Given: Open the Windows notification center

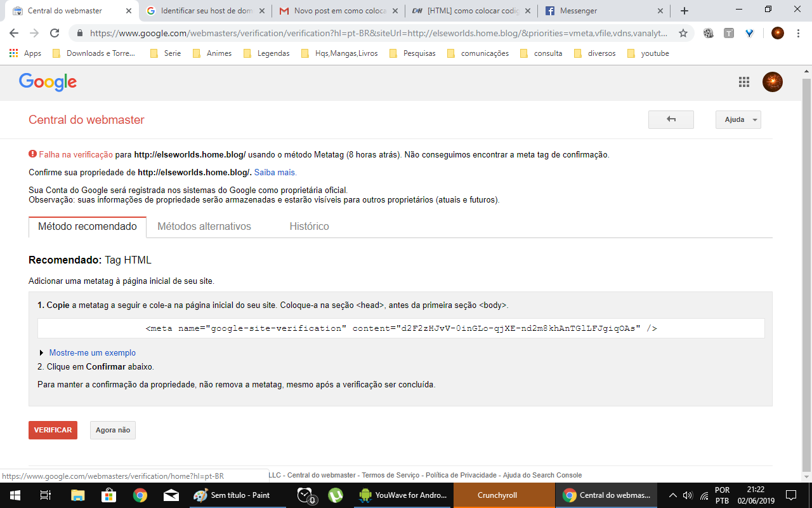Looking at the screenshot, I should pos(791,495).
